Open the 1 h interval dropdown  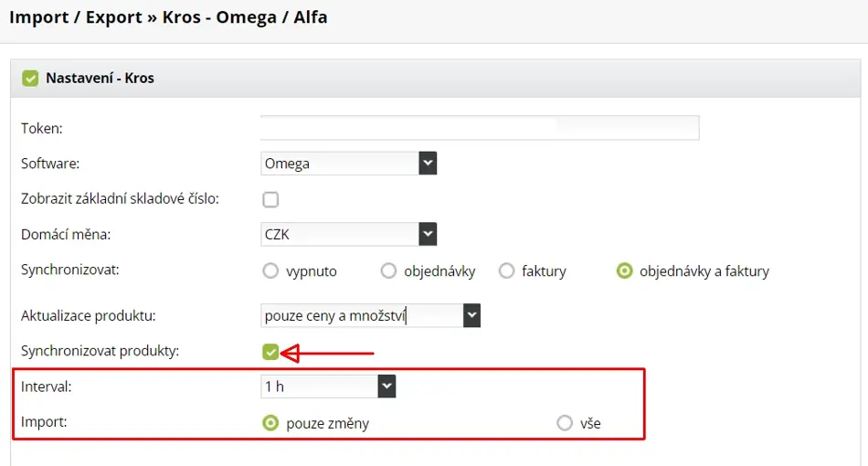pos(328,387)
